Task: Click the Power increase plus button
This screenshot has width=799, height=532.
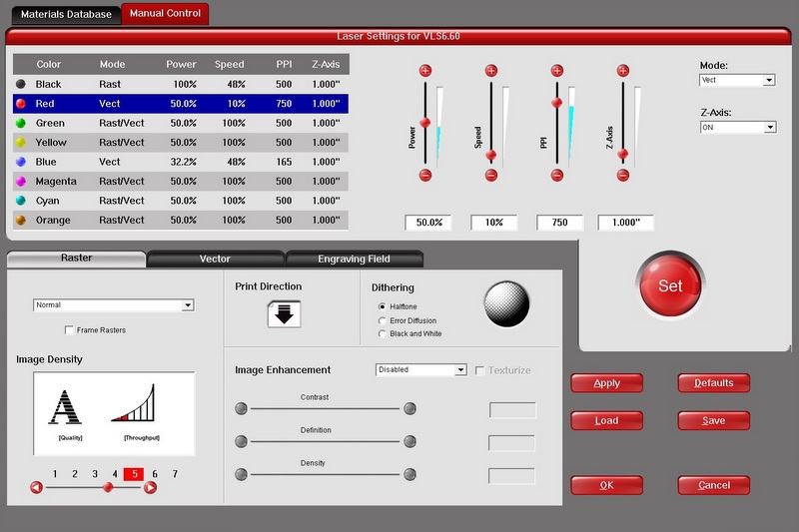Action: click(x=425, y=70)
